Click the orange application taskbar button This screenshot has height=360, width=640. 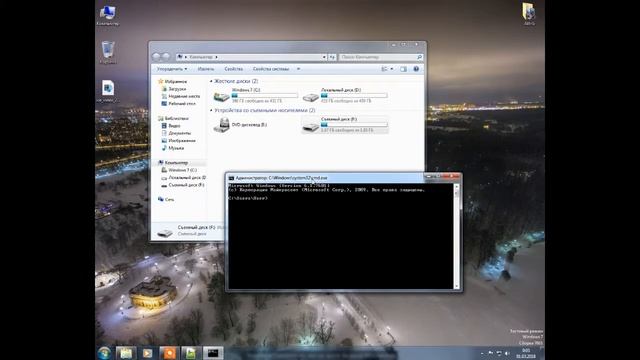point(169,353)
